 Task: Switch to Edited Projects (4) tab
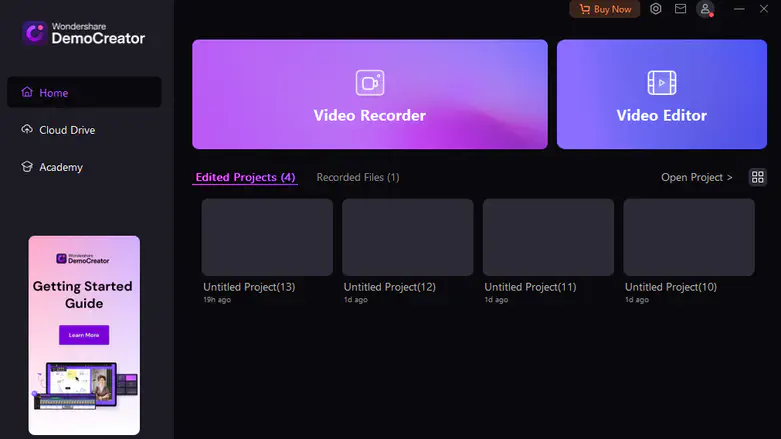(x=245, y=177)
